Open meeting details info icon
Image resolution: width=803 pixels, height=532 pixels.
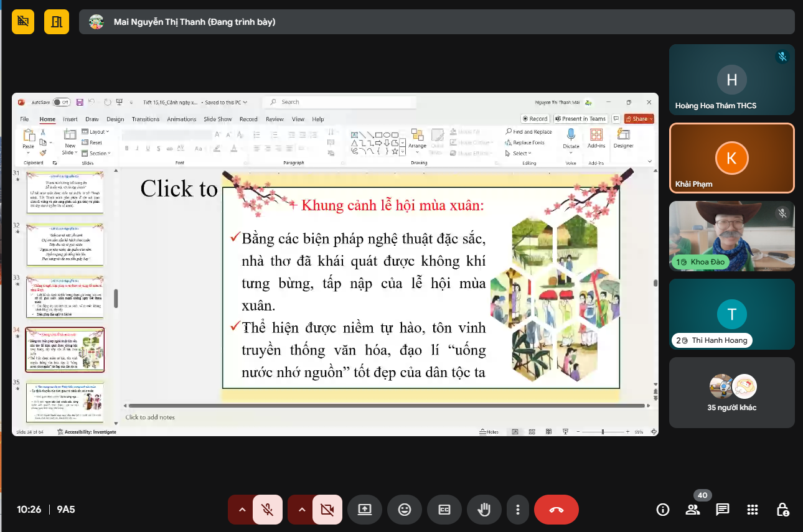click(663, 510)
